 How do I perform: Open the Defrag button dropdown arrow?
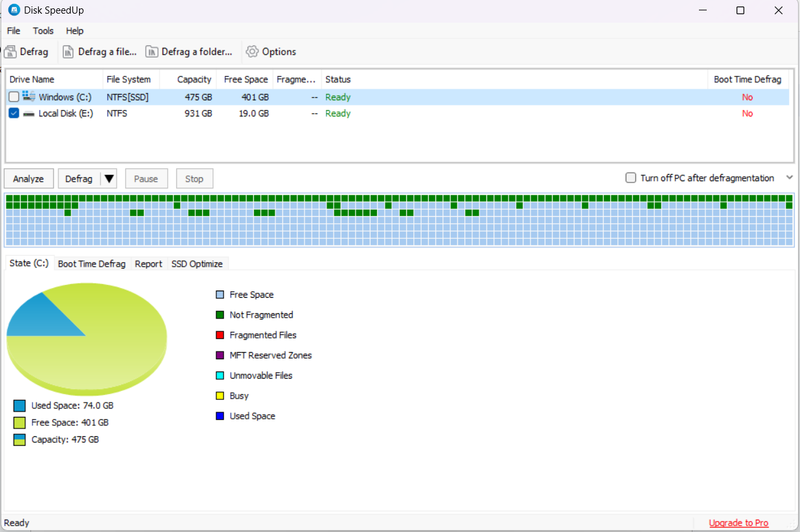coord(109,179)
